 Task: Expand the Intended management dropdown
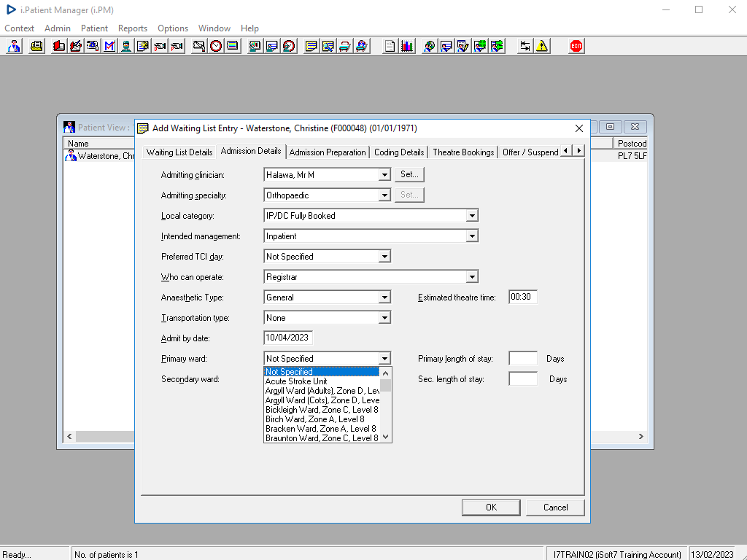(472, 236)
